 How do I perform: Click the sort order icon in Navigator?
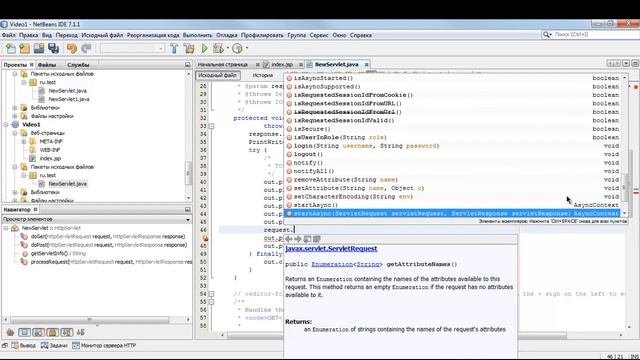coord(81,333)
